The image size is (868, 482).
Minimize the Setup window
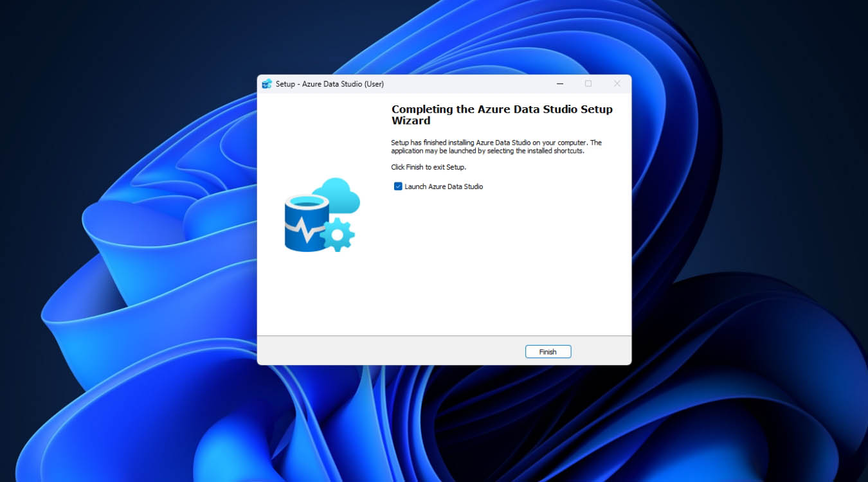pos(559,84)
